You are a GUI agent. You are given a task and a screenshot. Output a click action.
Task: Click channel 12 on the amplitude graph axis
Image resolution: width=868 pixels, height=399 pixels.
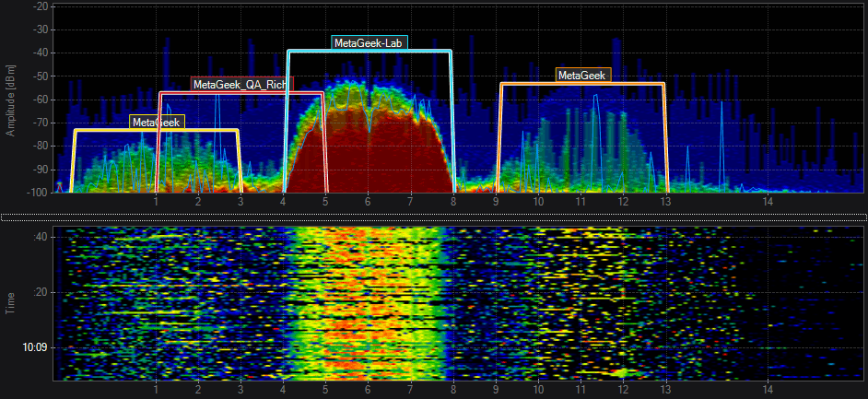(x=623, y=202)
